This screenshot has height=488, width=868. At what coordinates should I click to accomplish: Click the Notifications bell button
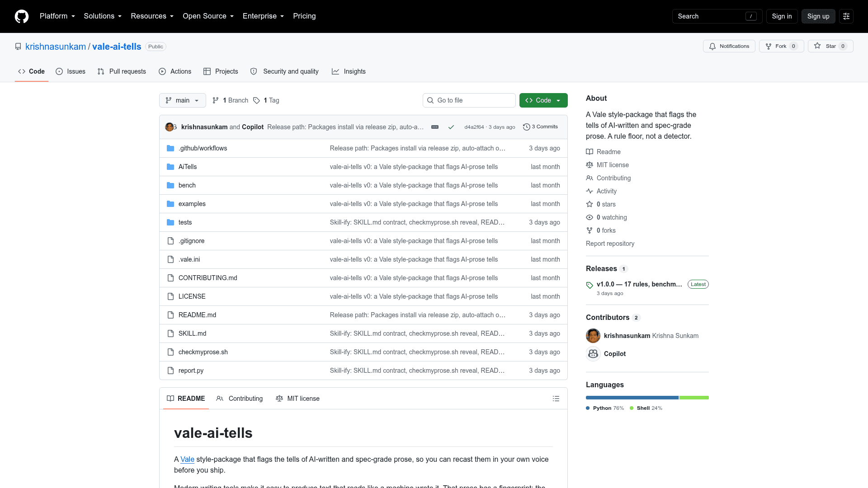(729, 46)
